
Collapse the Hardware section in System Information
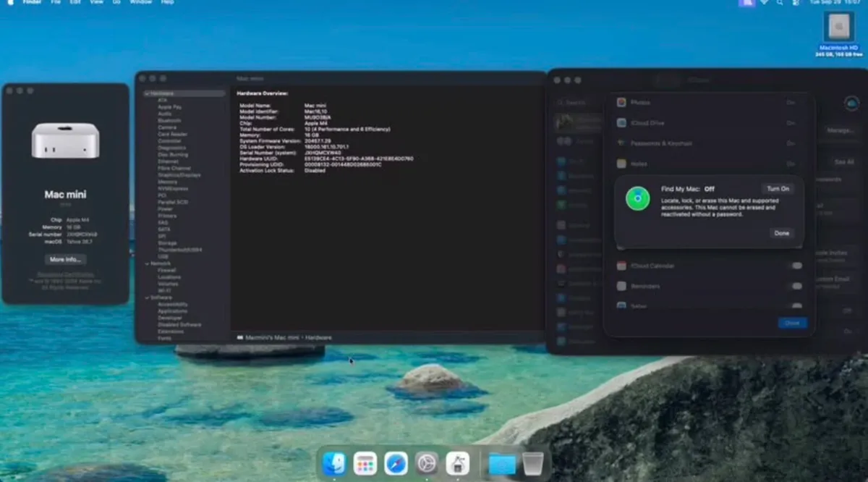coord(148,93)
